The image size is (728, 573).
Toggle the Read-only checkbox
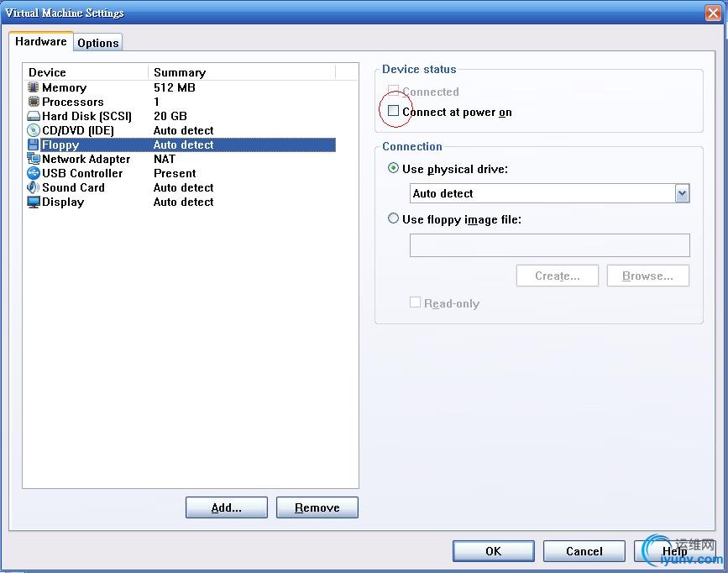pos(415,302)
